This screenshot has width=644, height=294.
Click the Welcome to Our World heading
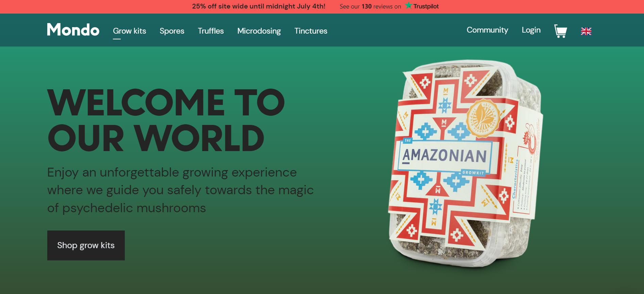pyautogui.click(x=166, y=120)
